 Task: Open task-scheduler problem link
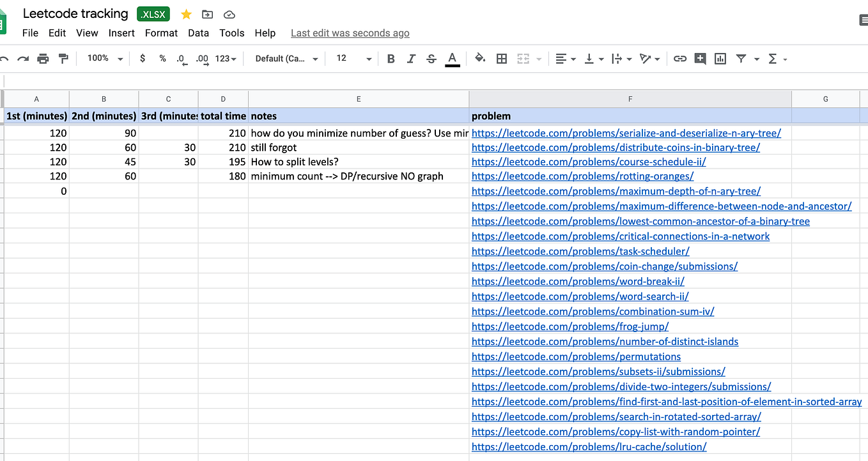point(580,252)
